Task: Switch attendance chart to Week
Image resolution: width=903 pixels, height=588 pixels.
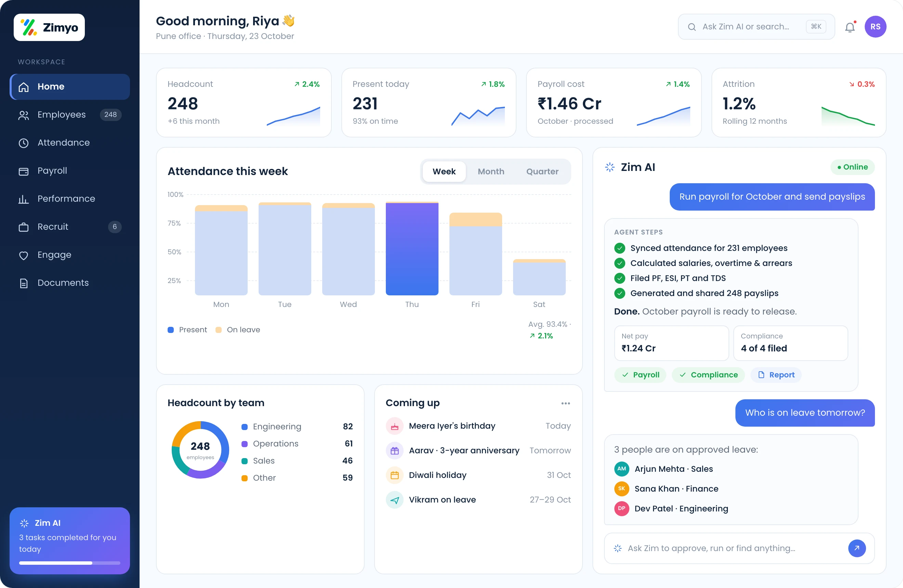Action: point(444,172)
